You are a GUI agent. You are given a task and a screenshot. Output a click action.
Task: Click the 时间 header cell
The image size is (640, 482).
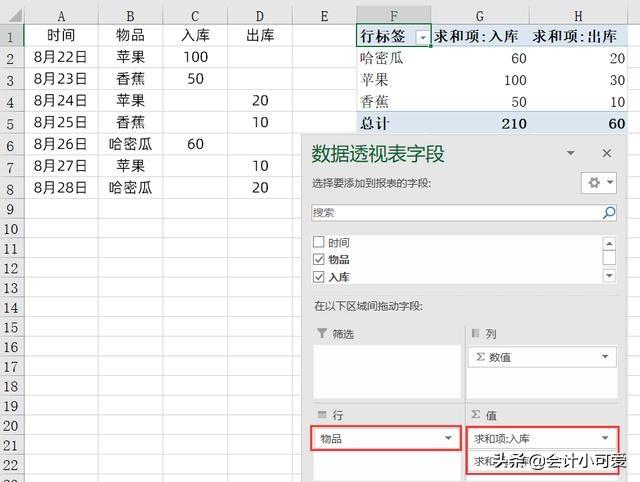point(61,36)
